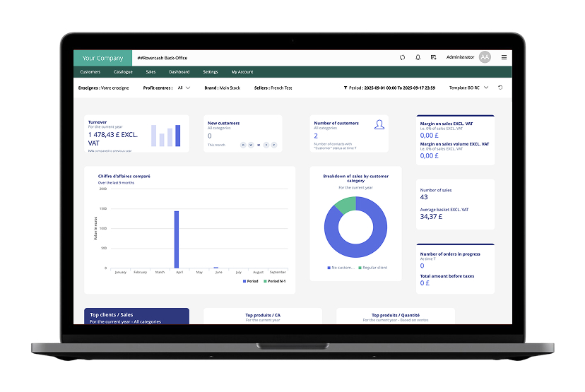Click the blue Period legend swatch
Viewport: 585px width, 392px height.
click(x=244, y=281)
